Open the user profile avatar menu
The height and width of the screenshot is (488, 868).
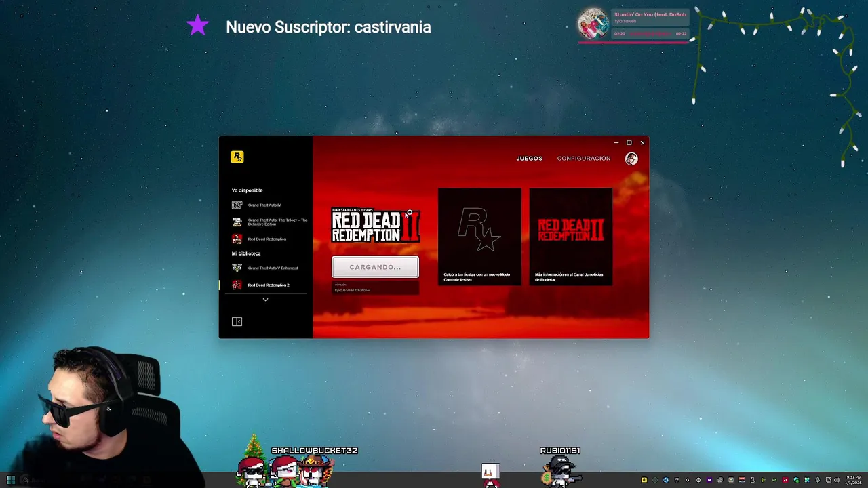631,159
